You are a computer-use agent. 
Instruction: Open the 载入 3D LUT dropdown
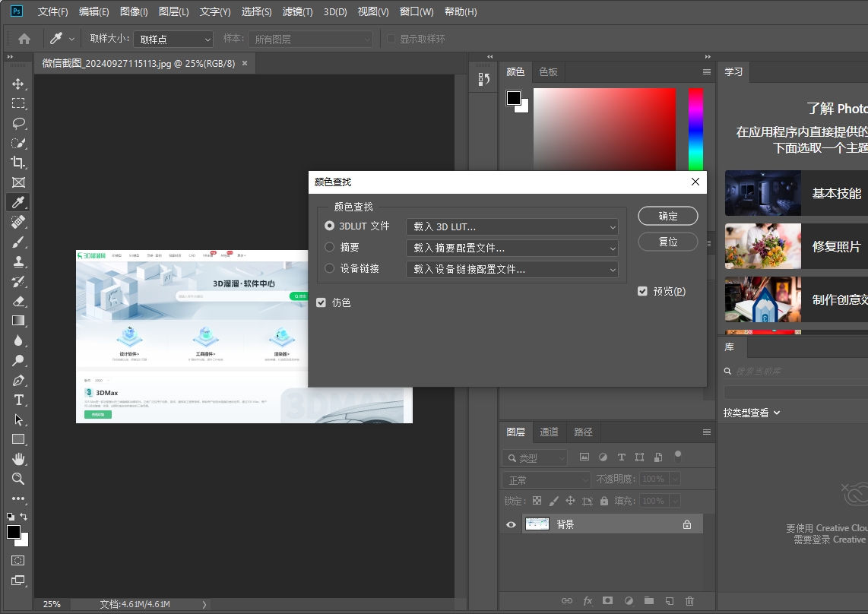(512, 226)
